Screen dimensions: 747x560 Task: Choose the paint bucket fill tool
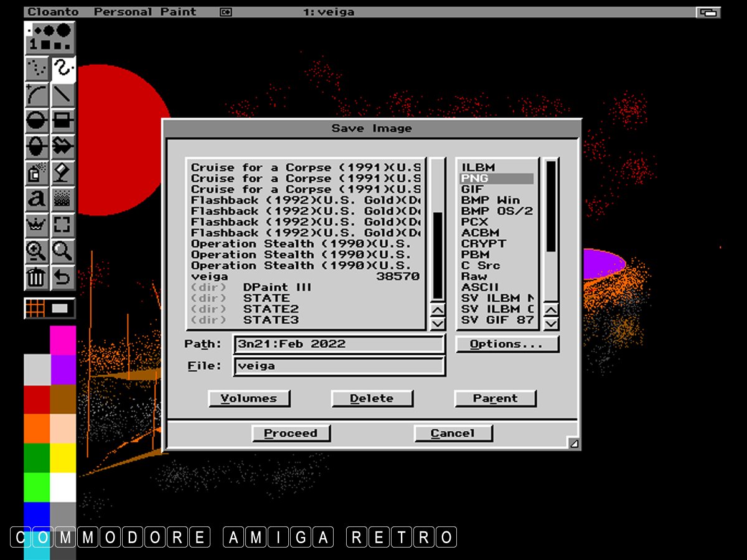tap(63, 172)
